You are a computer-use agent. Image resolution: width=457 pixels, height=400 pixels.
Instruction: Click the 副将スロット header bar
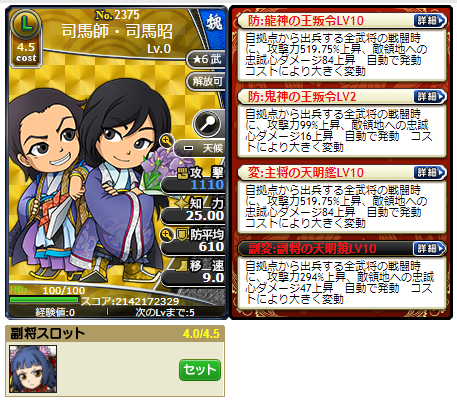pos(115,334)
